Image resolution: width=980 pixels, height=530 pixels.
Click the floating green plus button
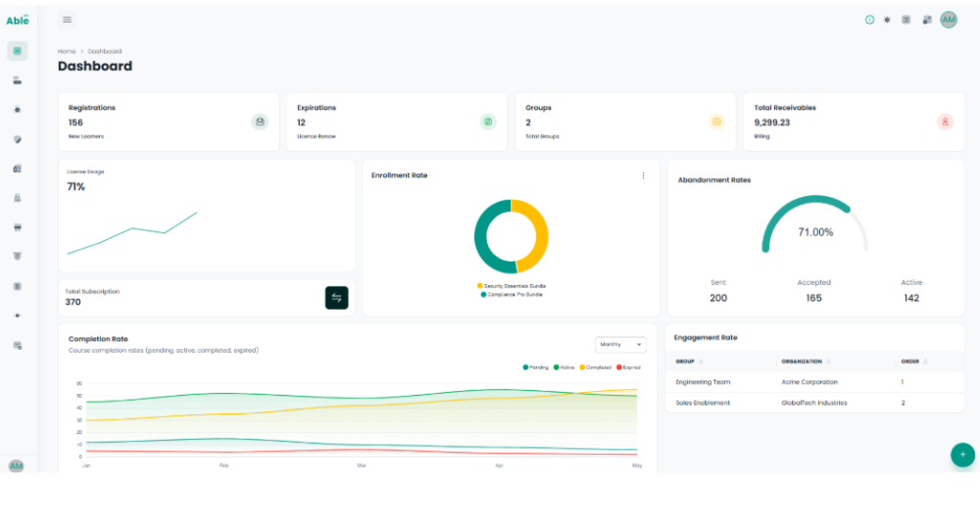pos(962,455)
